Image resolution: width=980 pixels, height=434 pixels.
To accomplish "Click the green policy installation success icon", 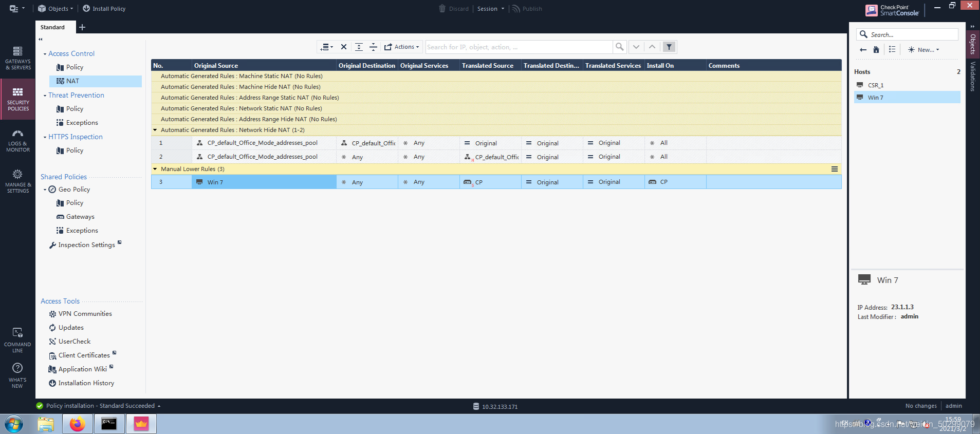I will coord(40,406).
